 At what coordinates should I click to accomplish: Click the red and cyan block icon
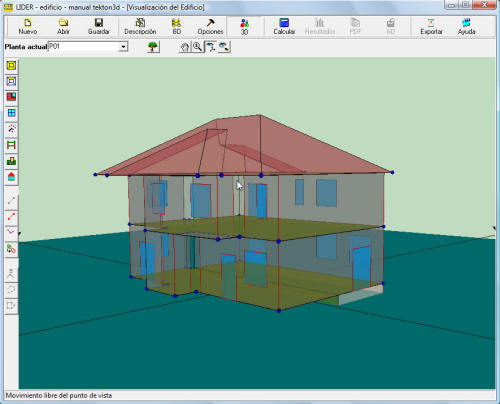pyautogui.click(x=11, y=97)
